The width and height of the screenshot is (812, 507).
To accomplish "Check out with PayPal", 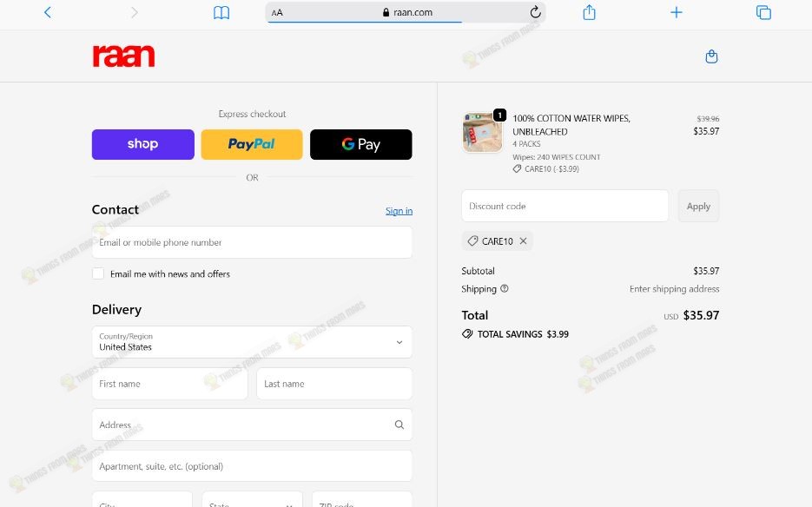I will click(252, 144).
